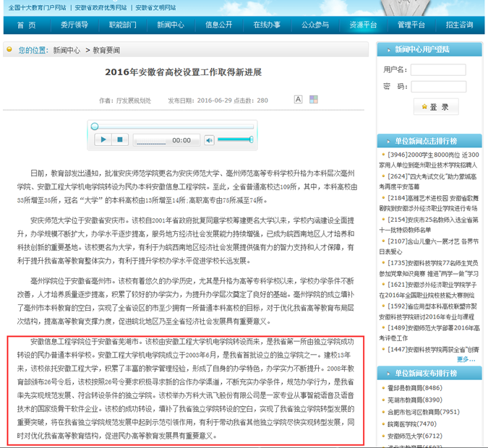Click the yellow location bullet icon
This screenshot has width=488, height=448.
9,49
